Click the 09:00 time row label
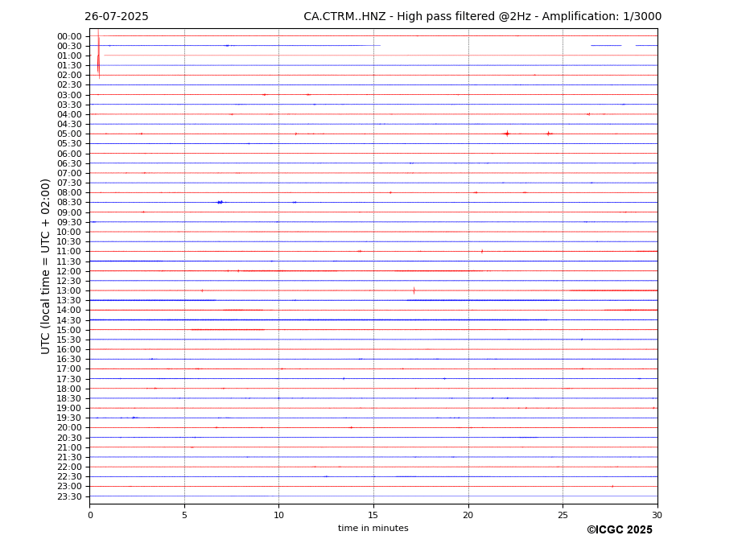Viewport: 746px width, 560px height. (x=69, y=212)
